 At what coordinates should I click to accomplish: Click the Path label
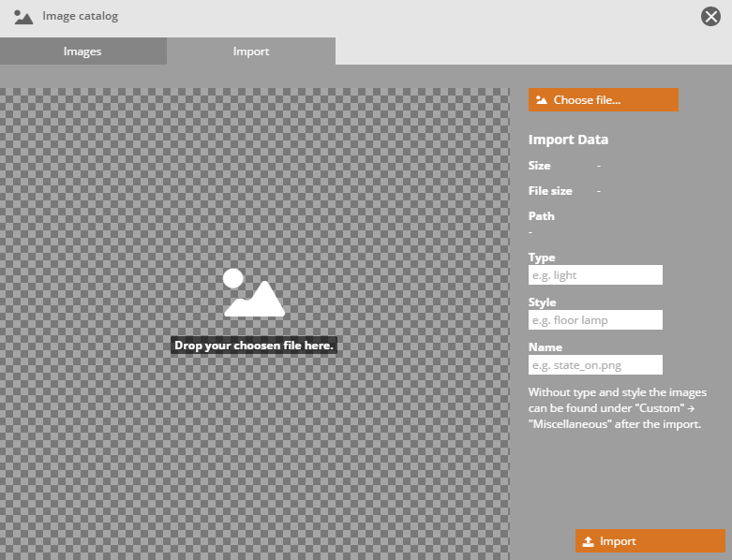point(541,216)
